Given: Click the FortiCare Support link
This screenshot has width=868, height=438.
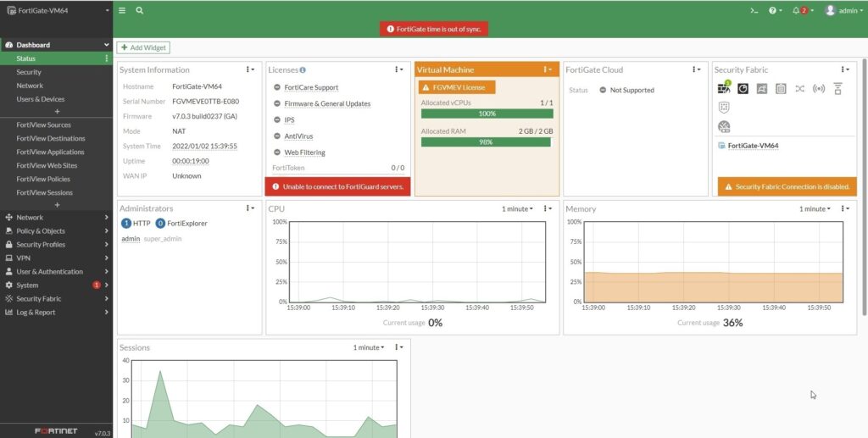Looking at the screenshot, I should click(310, 87).
